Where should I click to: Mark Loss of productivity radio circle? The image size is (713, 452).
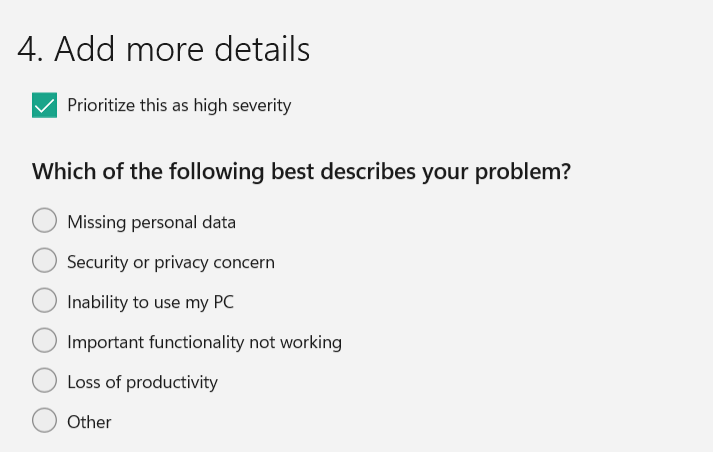[x=44, y=380]
